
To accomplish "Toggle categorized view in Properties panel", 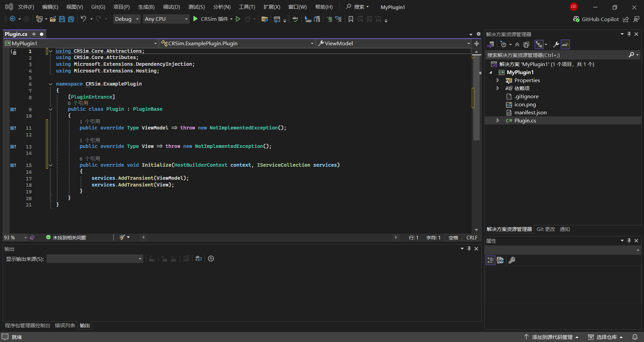I will pos(490,260).
